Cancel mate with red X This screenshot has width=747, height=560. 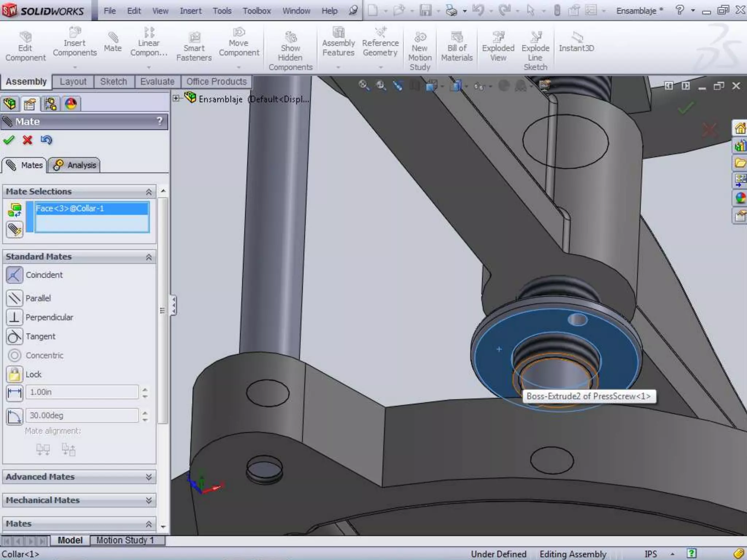click(27, 140)
